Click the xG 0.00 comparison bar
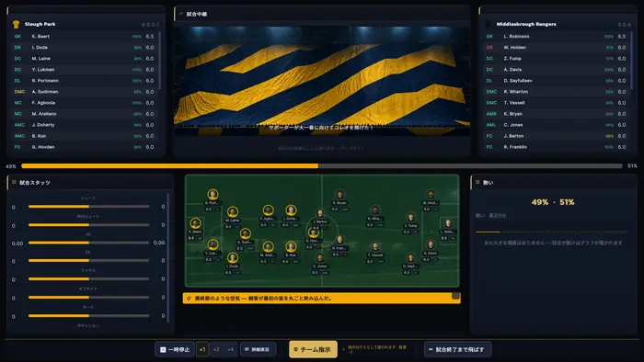The height and width of the screenshot is (362, 644). click(88, 243)
